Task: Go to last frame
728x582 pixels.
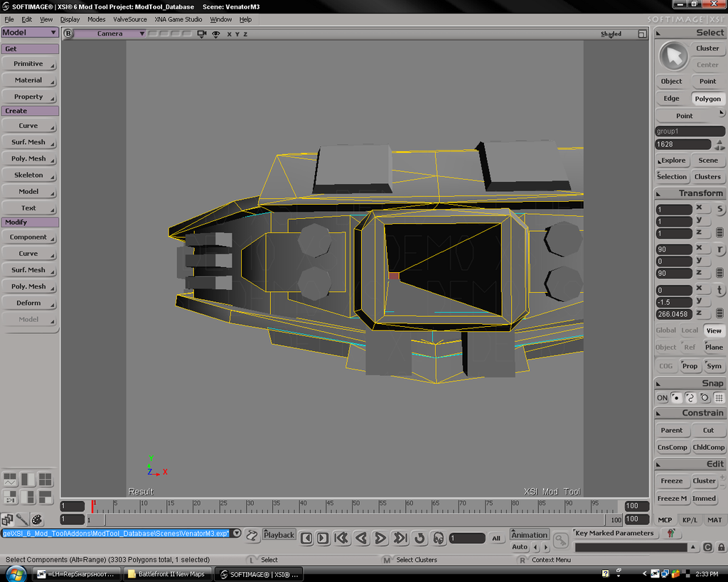Action: point(400,538)
